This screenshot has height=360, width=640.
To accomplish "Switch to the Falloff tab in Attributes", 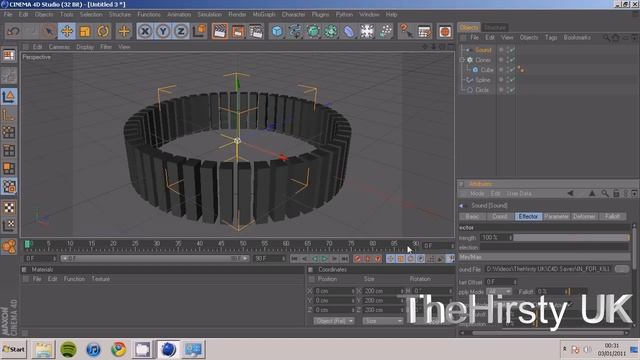I will click(x=612, y=216).
